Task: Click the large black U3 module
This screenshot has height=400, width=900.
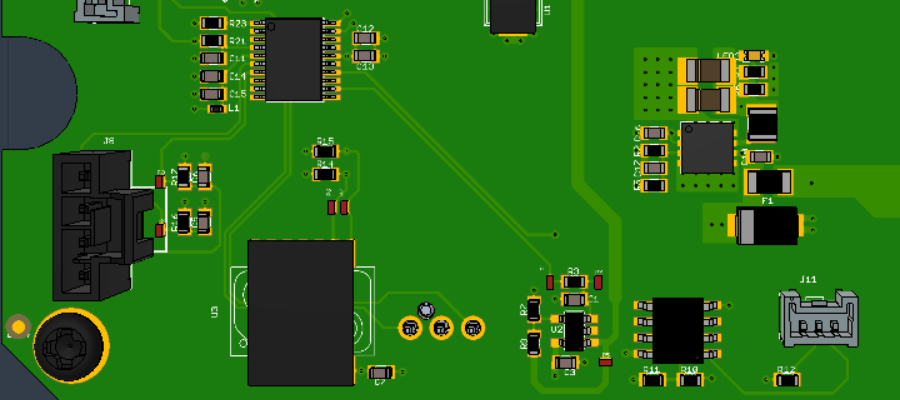Action: pos(301,312)
